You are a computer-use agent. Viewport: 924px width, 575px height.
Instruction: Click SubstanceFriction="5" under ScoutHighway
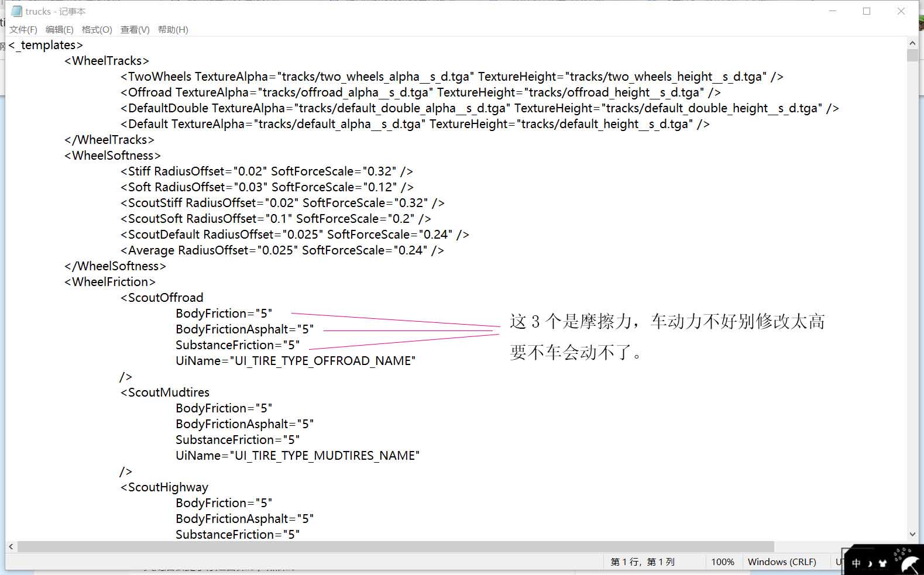click(238, 535)
